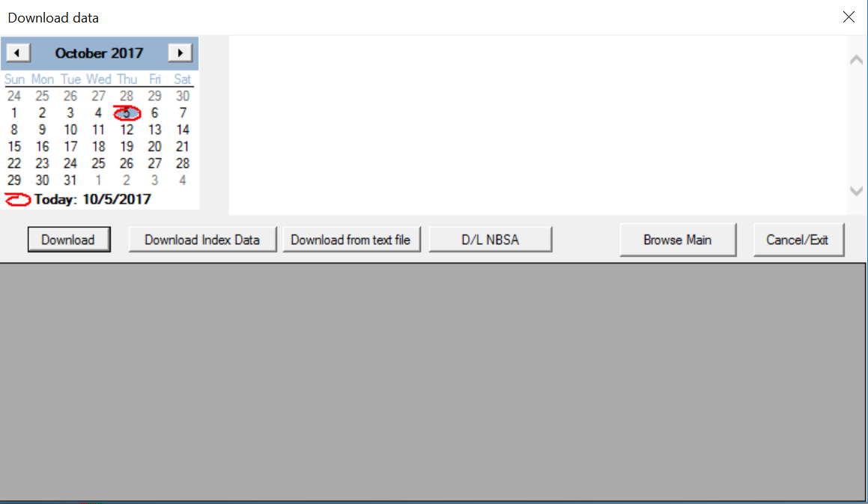The image size is (868, 504).
Task: Click Download Index Data button
Action: [202, 240]
